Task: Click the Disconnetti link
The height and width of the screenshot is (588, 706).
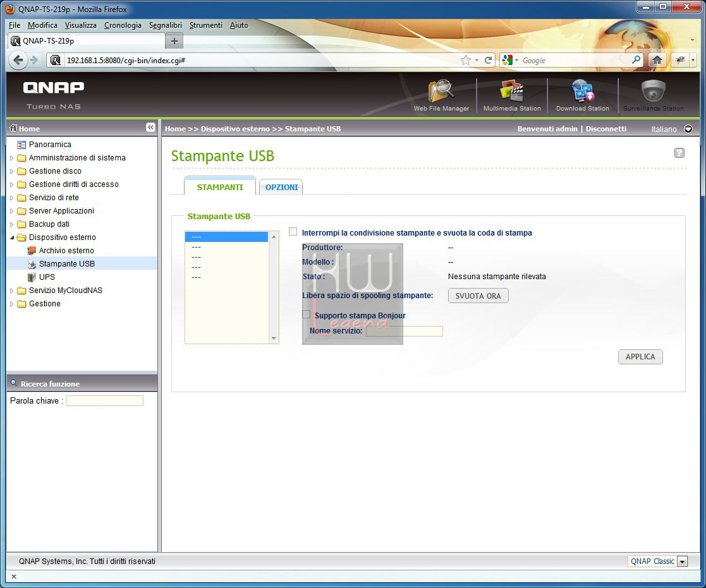Action: pyautogui.click(x=606, y=129)
